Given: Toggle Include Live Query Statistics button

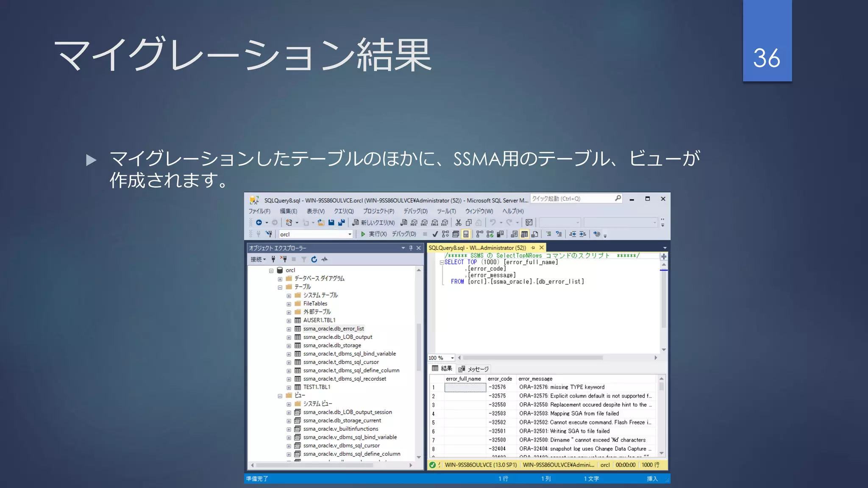Looking at the screenshot, I should coord(490,234).
